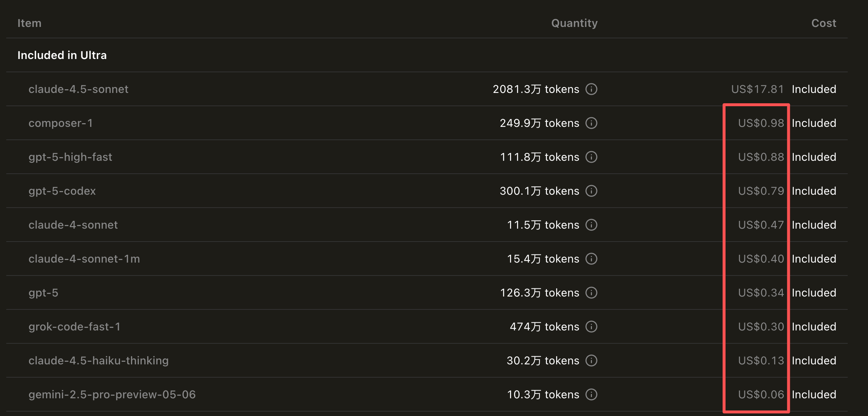Click the Item column header
This screenshot has width=868, height=416.
(30, 23)
